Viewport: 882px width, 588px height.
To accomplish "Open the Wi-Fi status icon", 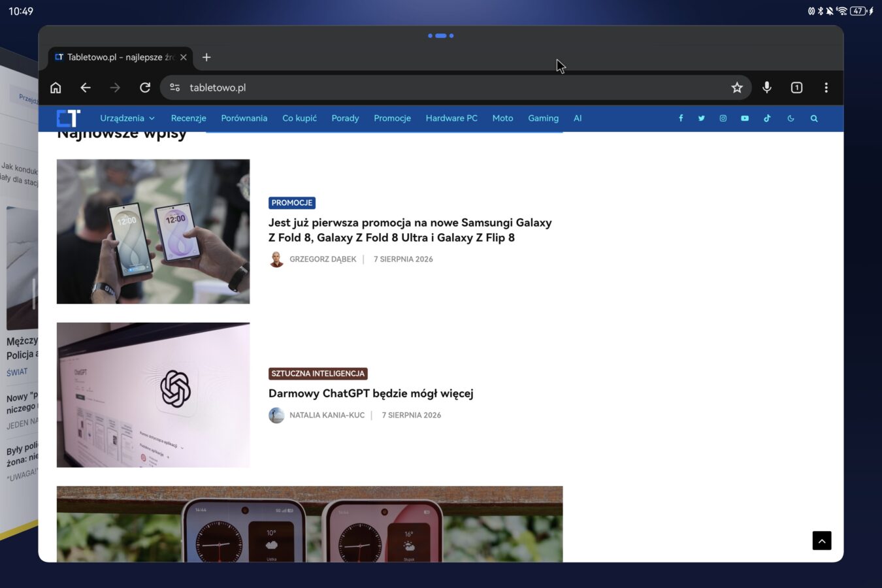I will click(x=842, y=11).
